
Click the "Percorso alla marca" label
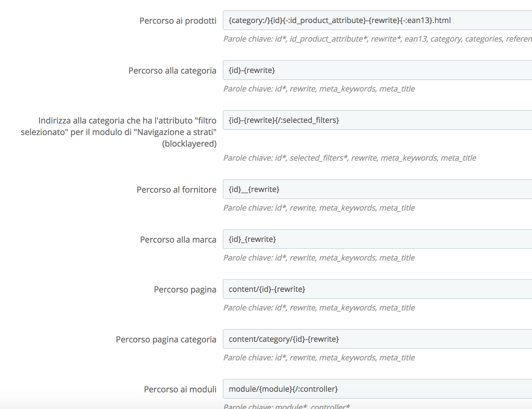click(x=178, y=240)
